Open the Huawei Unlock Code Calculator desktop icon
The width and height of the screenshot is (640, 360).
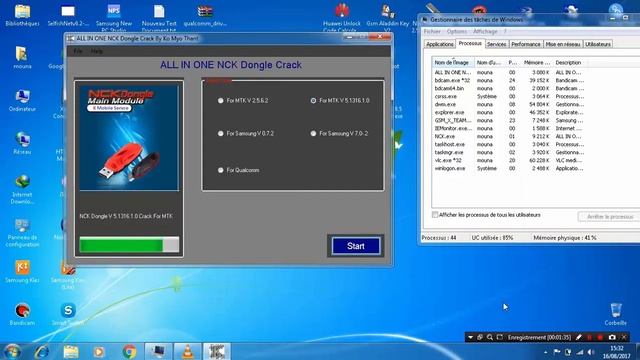click(342, 17)
